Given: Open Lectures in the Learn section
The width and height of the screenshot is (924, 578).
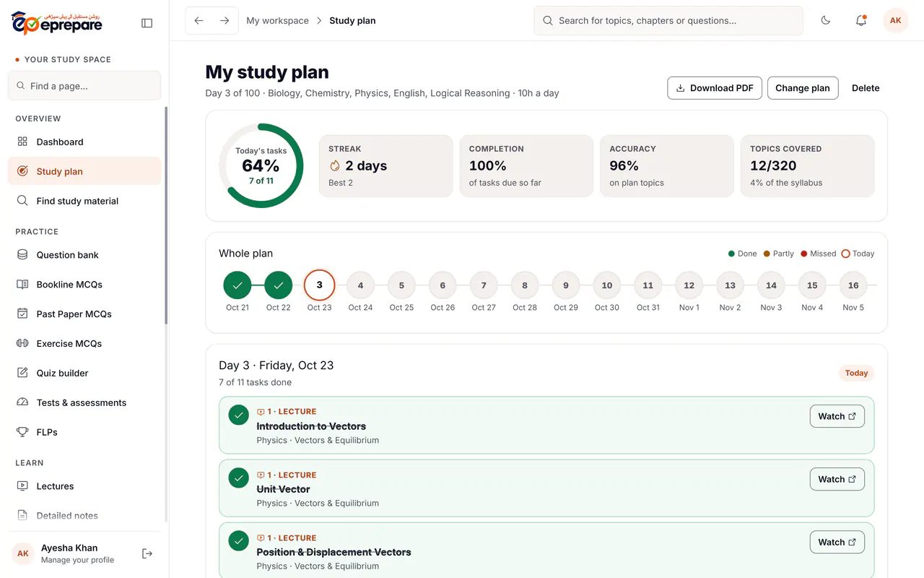Looking at the screenshot, I should (84, 486).
